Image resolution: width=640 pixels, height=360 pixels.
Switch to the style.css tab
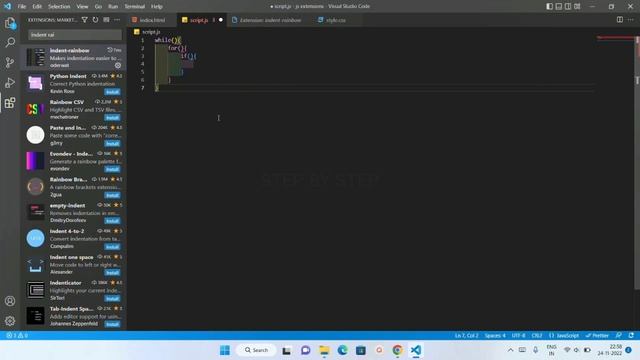pos(336,20)
